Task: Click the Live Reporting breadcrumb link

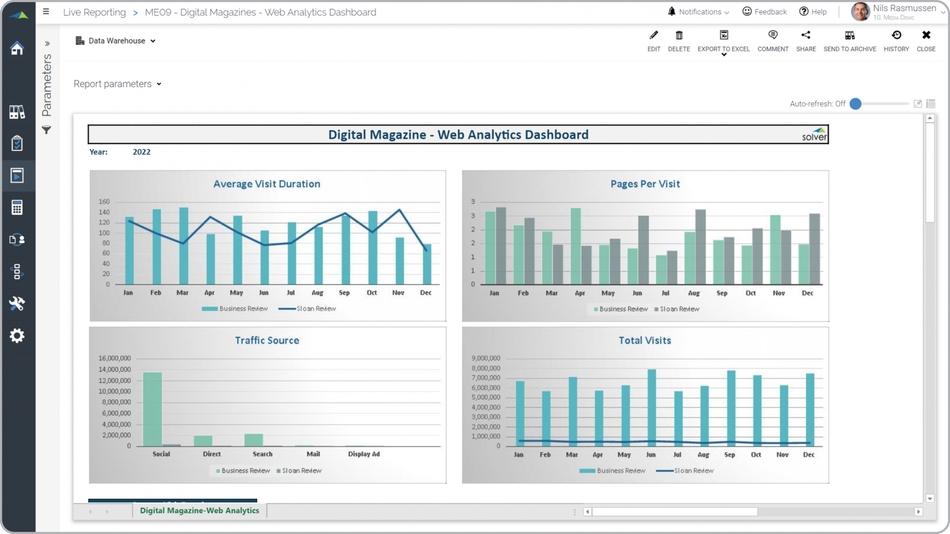Action: pyautogui.click(x=94, y=12)
